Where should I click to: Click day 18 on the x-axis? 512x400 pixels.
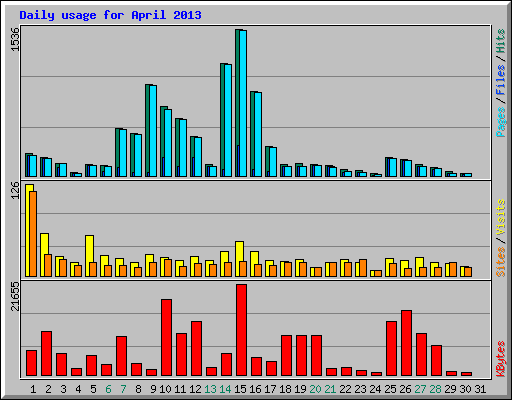[285, 389]
